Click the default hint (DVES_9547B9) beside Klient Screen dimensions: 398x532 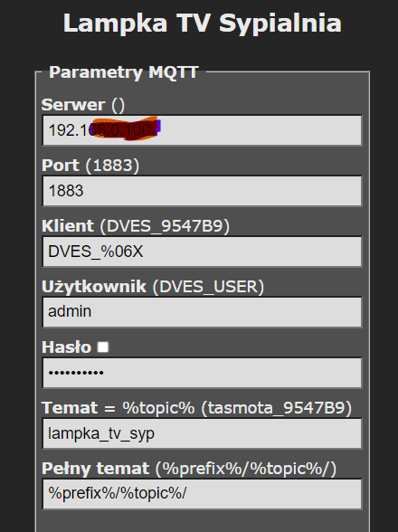click(x=165, y=226)
